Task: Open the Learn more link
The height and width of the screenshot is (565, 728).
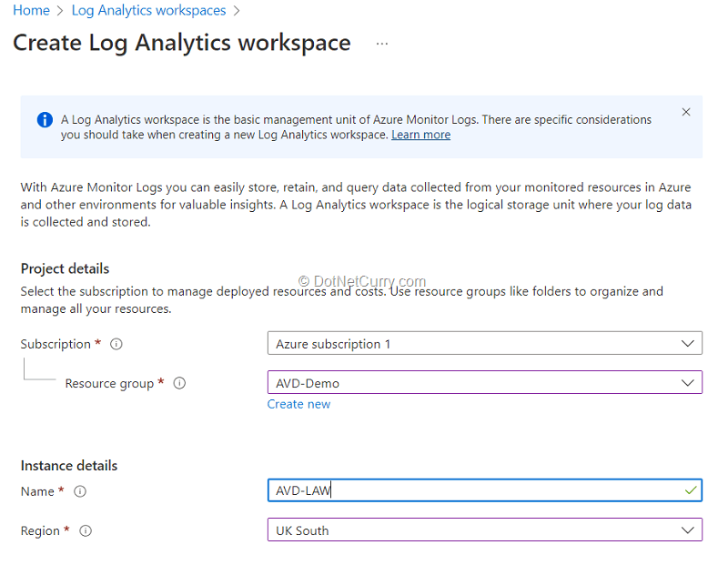Action: coord(420,135)
